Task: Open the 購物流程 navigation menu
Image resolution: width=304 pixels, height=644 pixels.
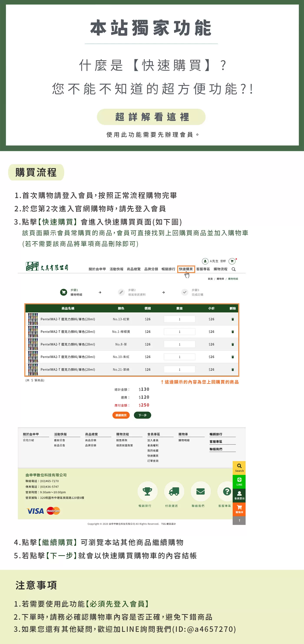Action: 221,269
